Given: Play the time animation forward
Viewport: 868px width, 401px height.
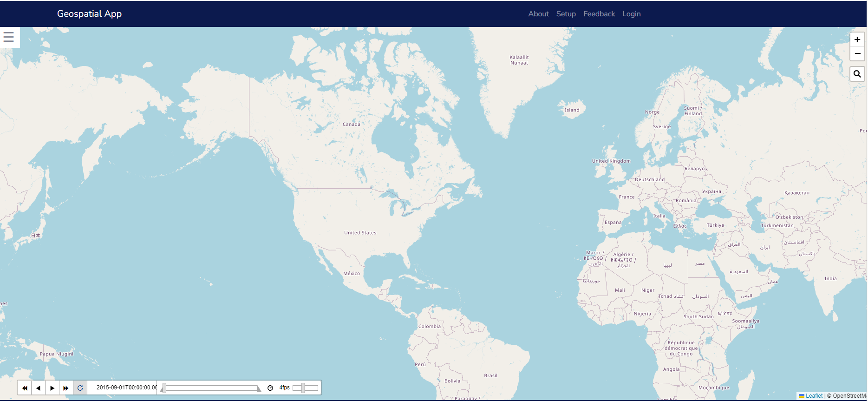Looking at the screenshot, I should coord(52,388).
